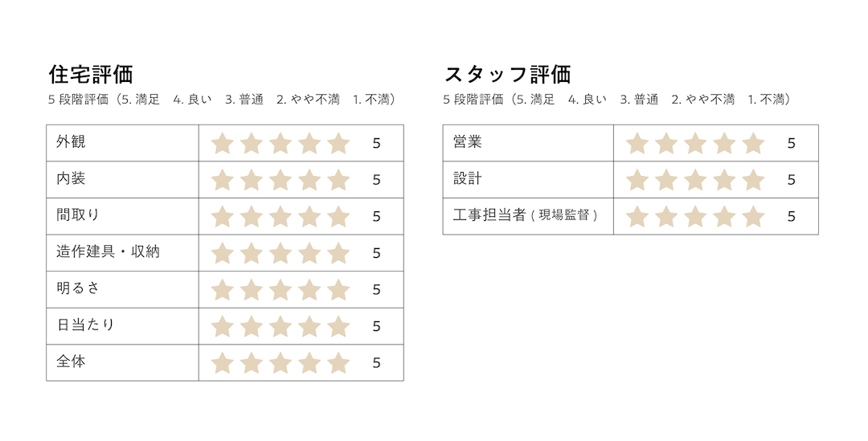Click the 5段階評価 legend under 住宅評価
Viewport: 868px width, 441px height.
click(223, 100)
